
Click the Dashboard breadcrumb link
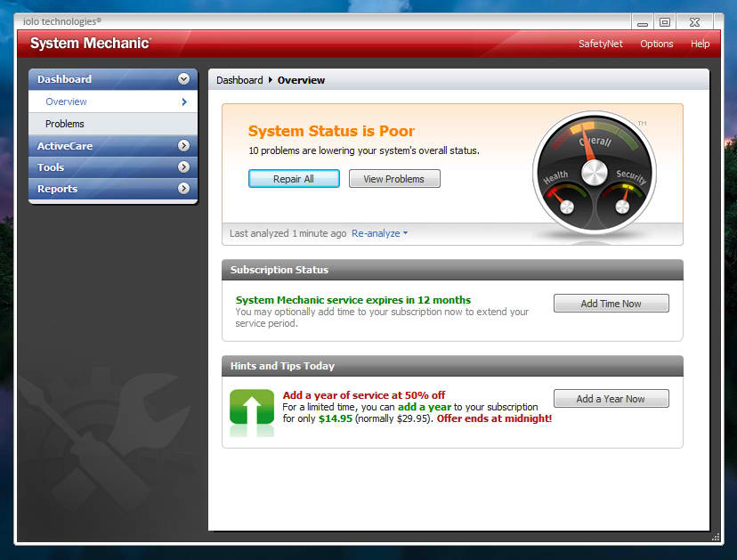[x=239, y=79]
